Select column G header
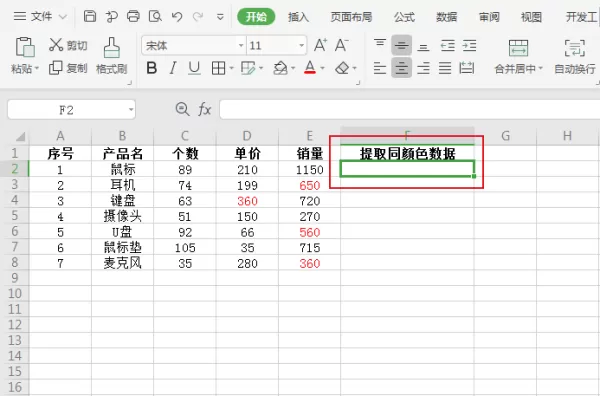 coord(505,135)
